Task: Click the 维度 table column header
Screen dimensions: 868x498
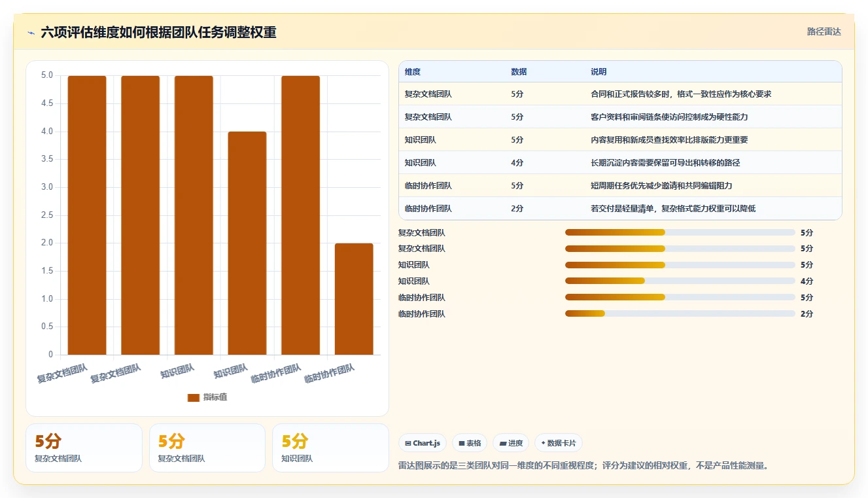Action: coord(413,71)
